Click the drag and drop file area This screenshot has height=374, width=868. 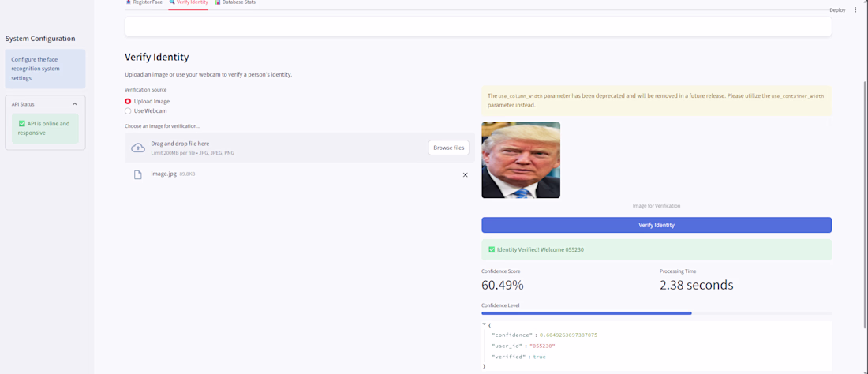[300, 148]
